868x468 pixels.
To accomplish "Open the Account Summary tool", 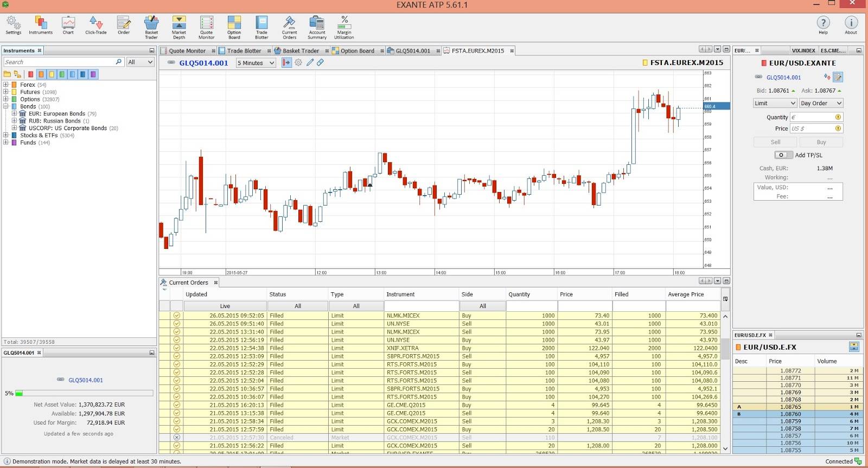I will (317, 27).
